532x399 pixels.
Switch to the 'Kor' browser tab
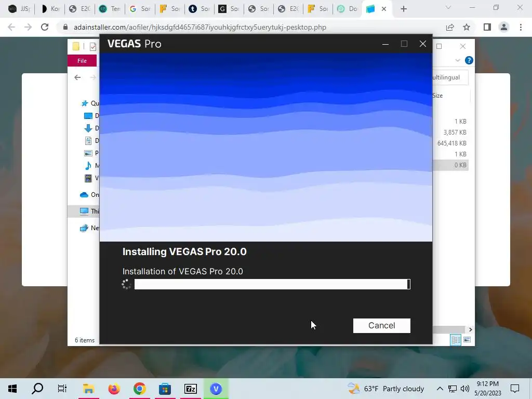click(50, 9)
